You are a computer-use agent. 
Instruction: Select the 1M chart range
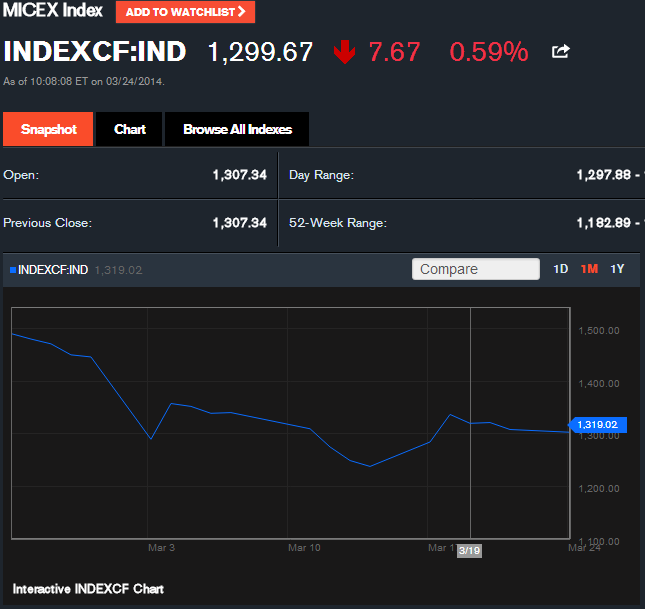589,269
